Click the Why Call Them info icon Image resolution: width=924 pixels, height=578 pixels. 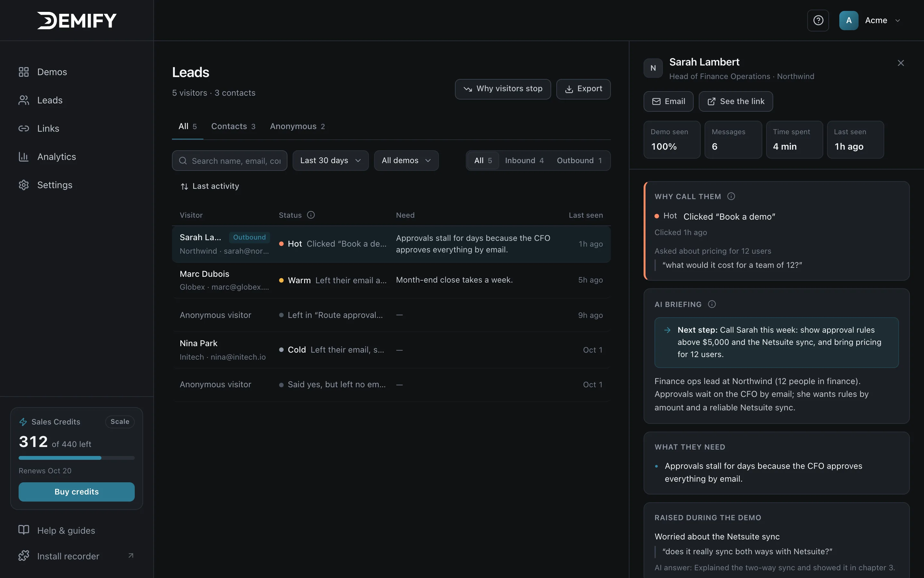coord(731,196)
